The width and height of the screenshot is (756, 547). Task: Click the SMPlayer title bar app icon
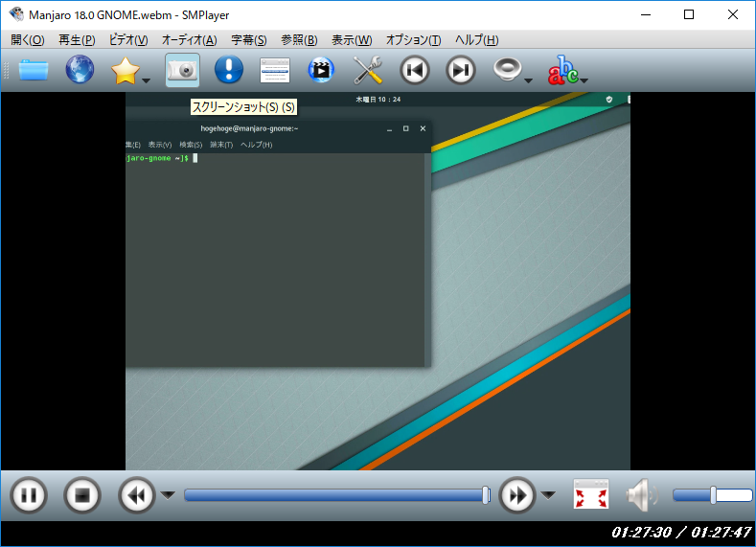coord(16,14)
